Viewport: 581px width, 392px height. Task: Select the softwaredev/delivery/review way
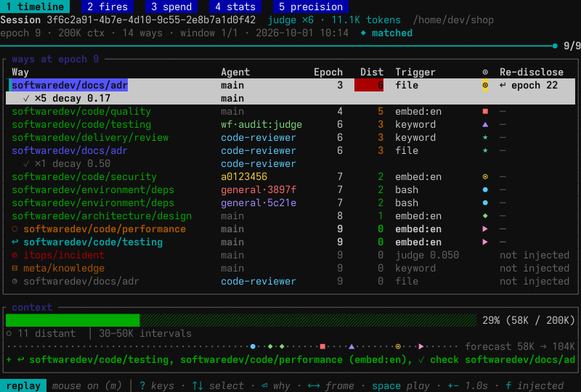tap(90, 137)
